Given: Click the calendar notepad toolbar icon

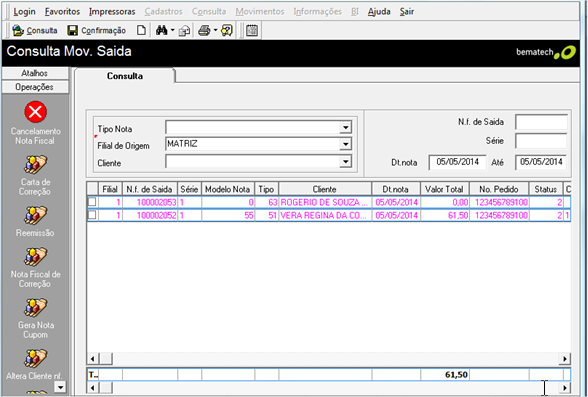Looking at the screenshot, I should tap(252, 30).
